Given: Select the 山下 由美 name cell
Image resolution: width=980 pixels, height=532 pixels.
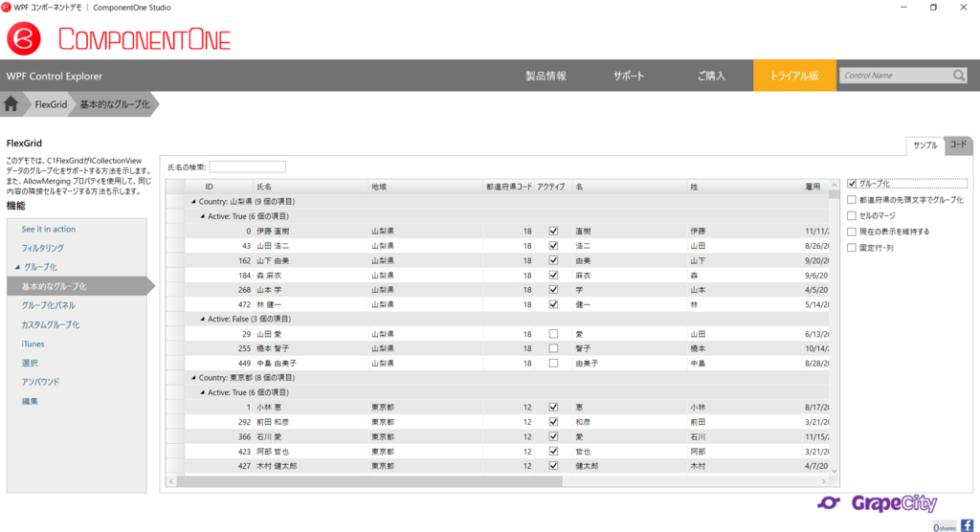Looking at the screenshot, I should (311, 260).
